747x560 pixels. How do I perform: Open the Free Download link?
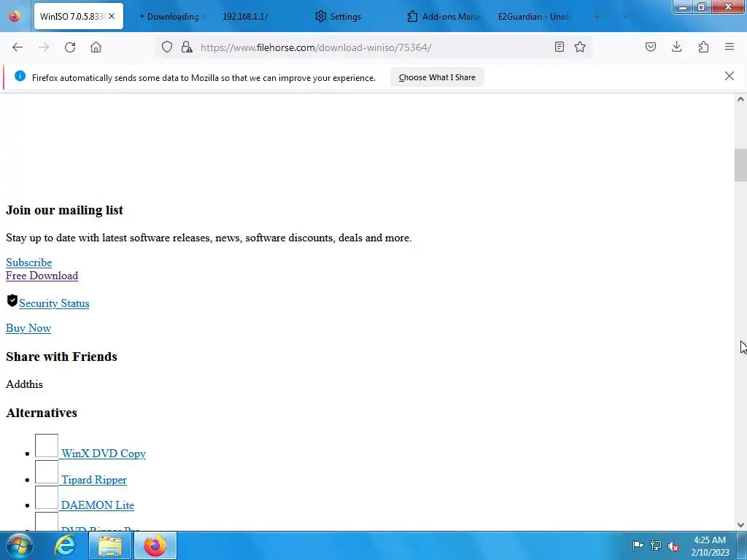click(x=42, y=276)
